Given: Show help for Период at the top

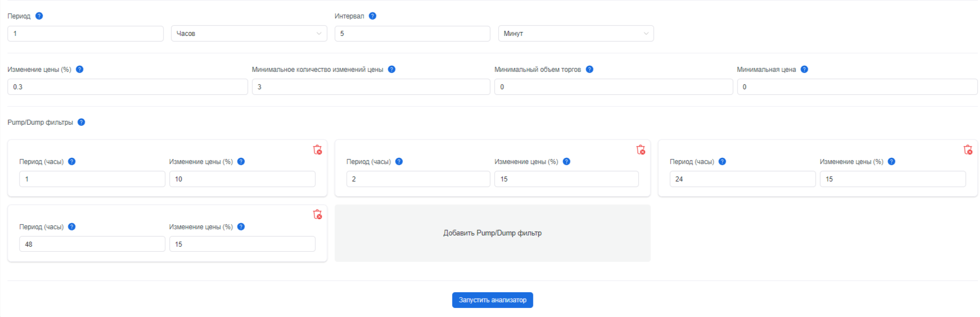Looking at the screenshot, I should click(x=39, y=16).
